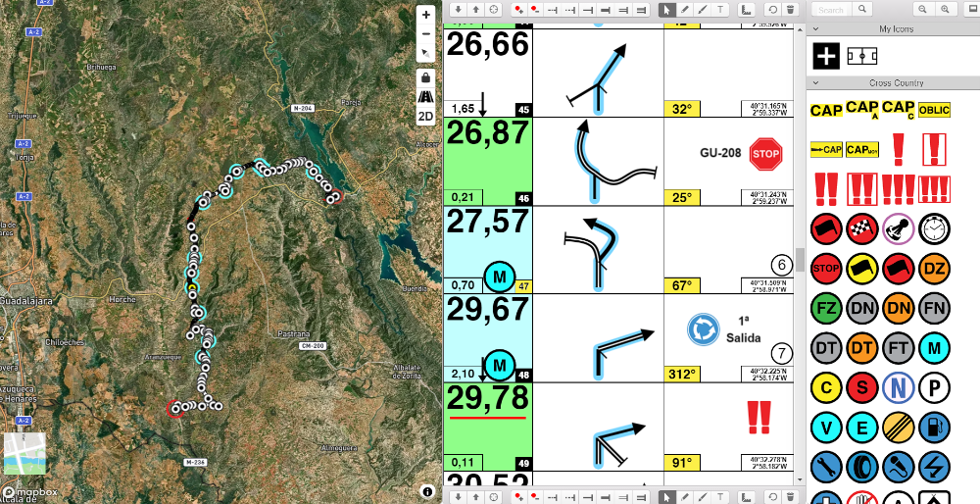Click the undo circular arrow icon
Viewport: 980px width, 504px height.
click(773, 10)
